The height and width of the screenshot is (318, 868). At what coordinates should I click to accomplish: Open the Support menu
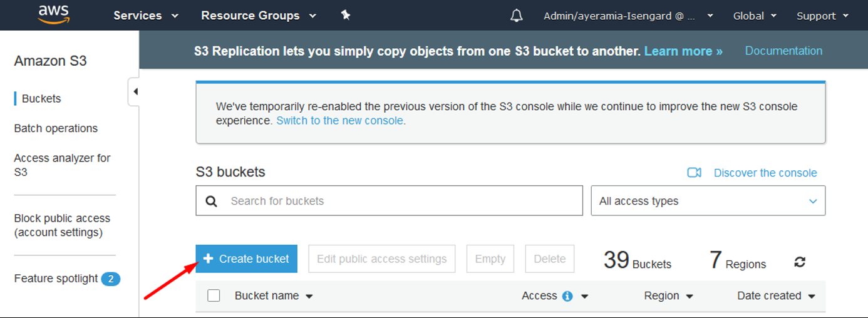tap(822, 16)
